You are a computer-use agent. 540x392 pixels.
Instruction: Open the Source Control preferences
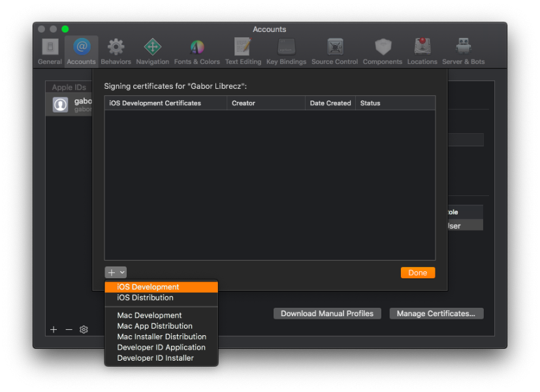click(x=334, y=51)
